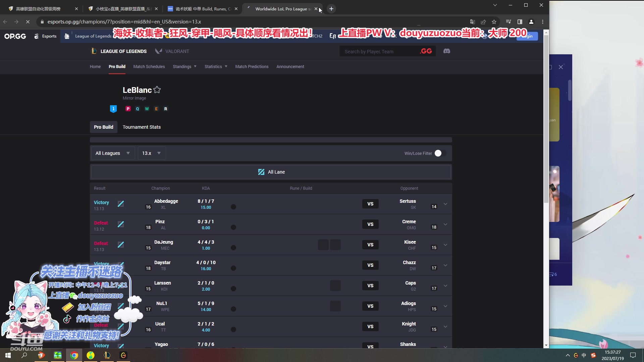
Task: Click the mid lane icon in Abbedagge row
Action: click(x=121, y=204)
